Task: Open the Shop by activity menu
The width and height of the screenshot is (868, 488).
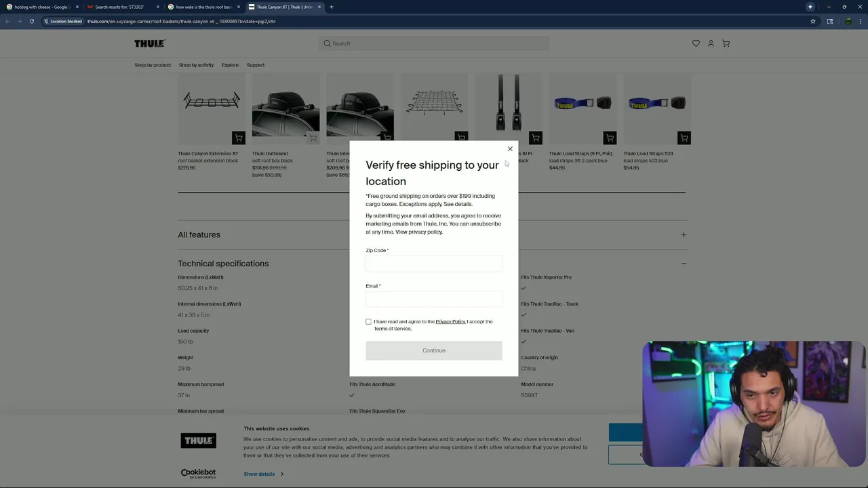Action: (196, 65)
